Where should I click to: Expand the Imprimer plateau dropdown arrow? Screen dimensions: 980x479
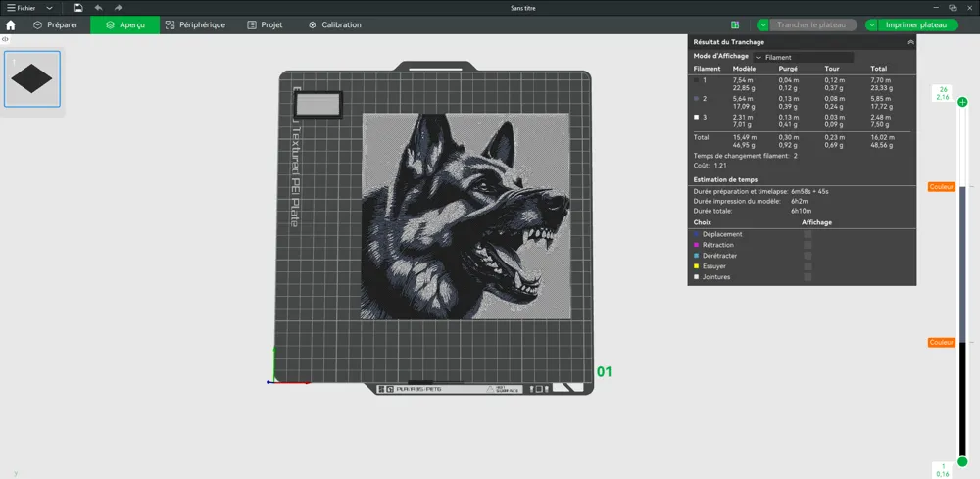click(x=872, y=25)
